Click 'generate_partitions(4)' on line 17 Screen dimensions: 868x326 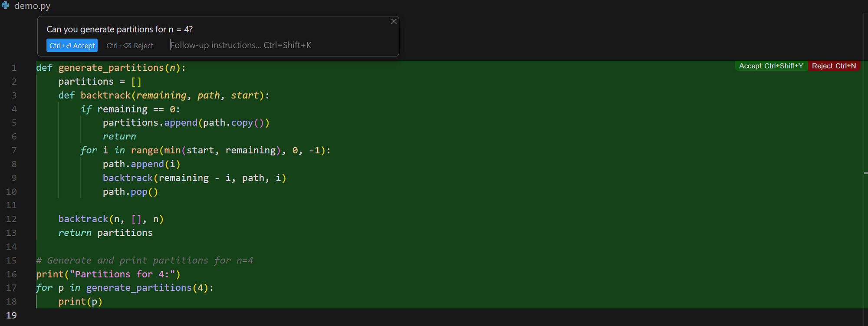click(x=147, y=288)
